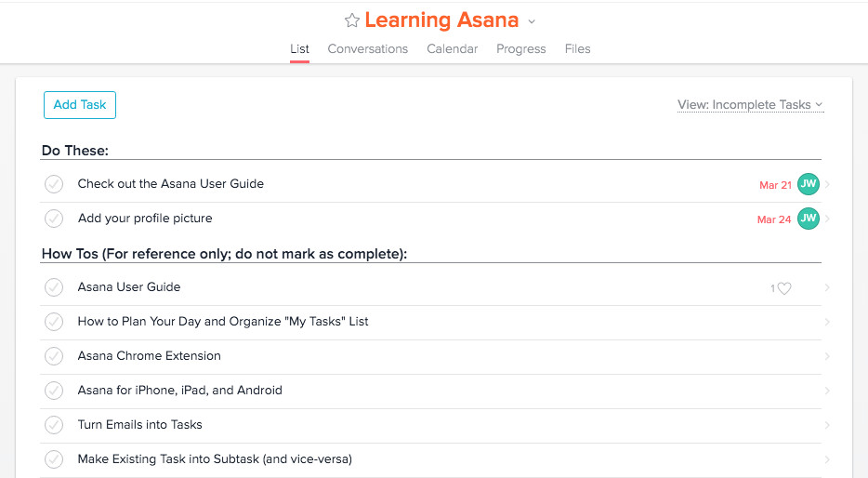The height and width of the screenshot is (478, 868).
Task: Switch to the Conversations tab
Action: [x=367, y=48]
